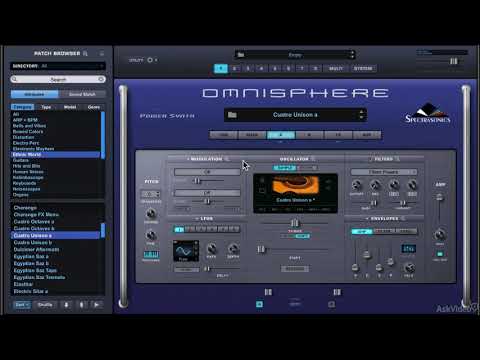Click the envelope curve display icon

click(408, 249)
